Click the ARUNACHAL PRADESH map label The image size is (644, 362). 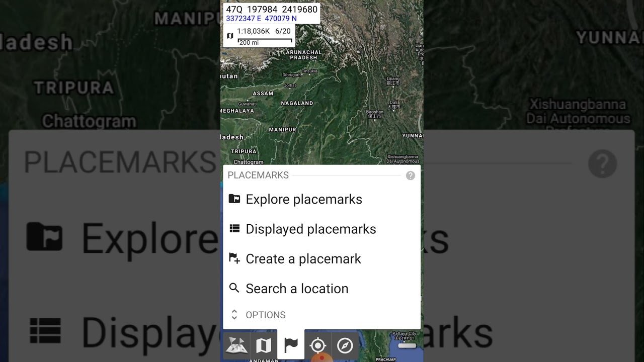[x=303, y=55]
